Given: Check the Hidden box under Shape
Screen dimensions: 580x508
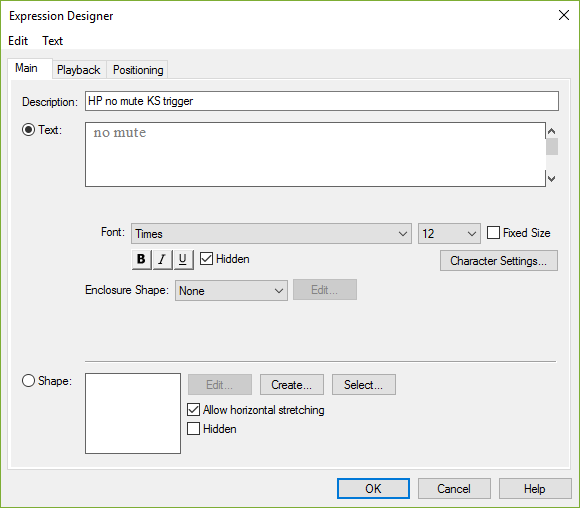Looking at the screenshot, I should point(193,429).
